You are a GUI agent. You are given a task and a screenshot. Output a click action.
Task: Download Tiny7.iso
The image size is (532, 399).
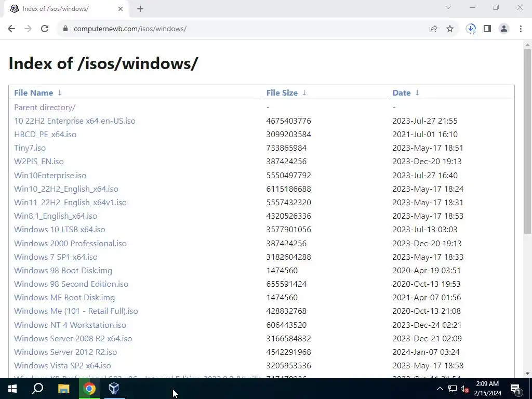[30, 148]
